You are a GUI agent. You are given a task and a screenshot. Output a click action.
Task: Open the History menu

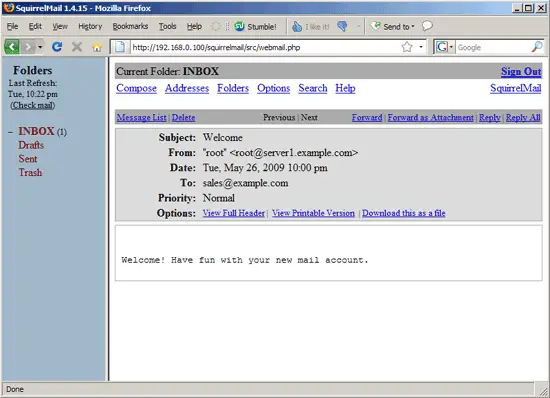90,26
